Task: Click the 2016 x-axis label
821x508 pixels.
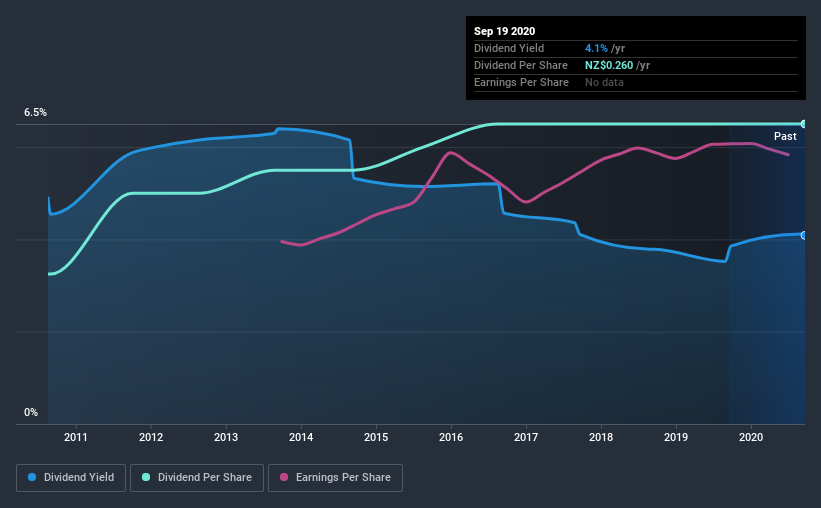Action: [x=451, y=437]
